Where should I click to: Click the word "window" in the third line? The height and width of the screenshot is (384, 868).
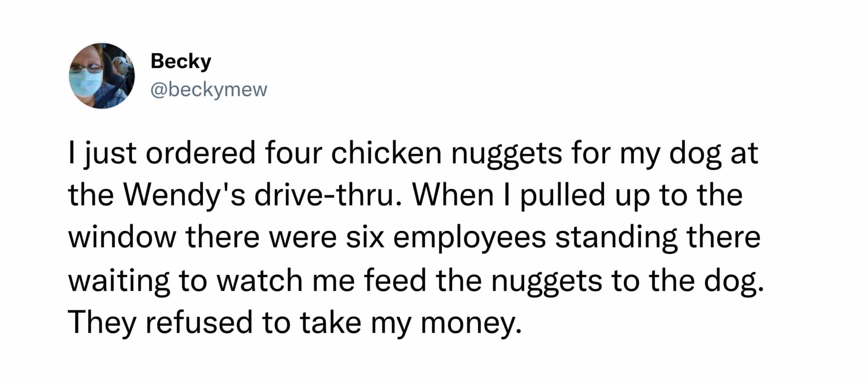(x=122, y=238)
